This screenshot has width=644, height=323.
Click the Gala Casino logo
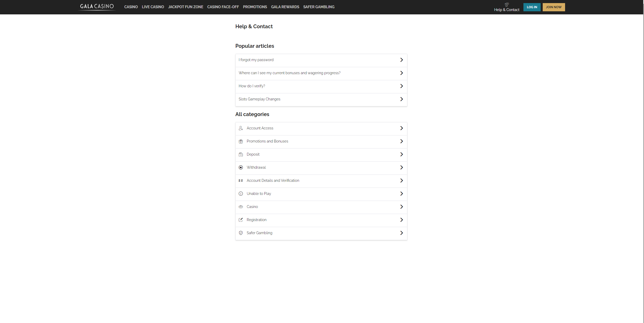click(x=97, y=6)
